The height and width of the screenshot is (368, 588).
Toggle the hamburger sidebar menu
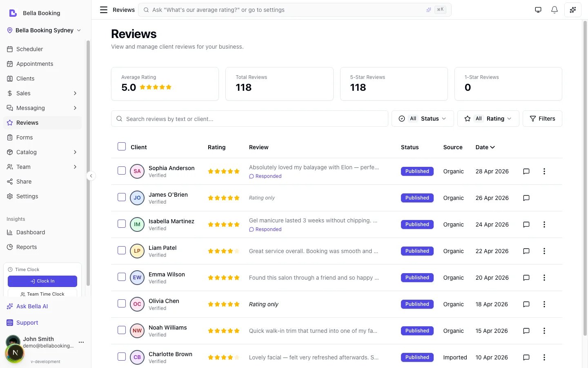tap(104, 10)
